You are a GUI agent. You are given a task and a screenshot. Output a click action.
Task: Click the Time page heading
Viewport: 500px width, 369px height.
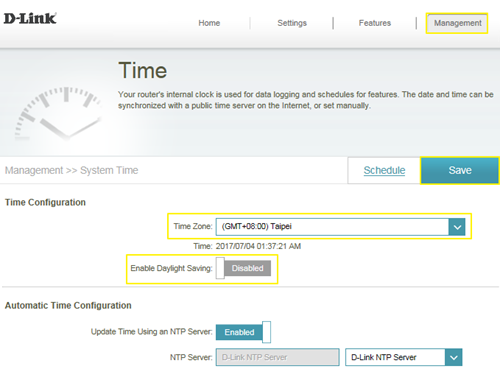tap(143, 71)
